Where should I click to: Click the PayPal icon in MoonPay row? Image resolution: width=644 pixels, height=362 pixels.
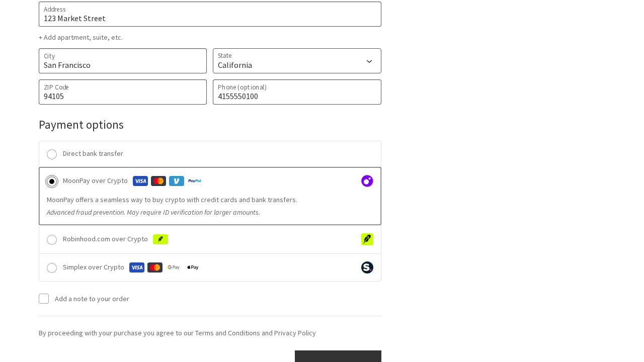click(x=195, y=180)
